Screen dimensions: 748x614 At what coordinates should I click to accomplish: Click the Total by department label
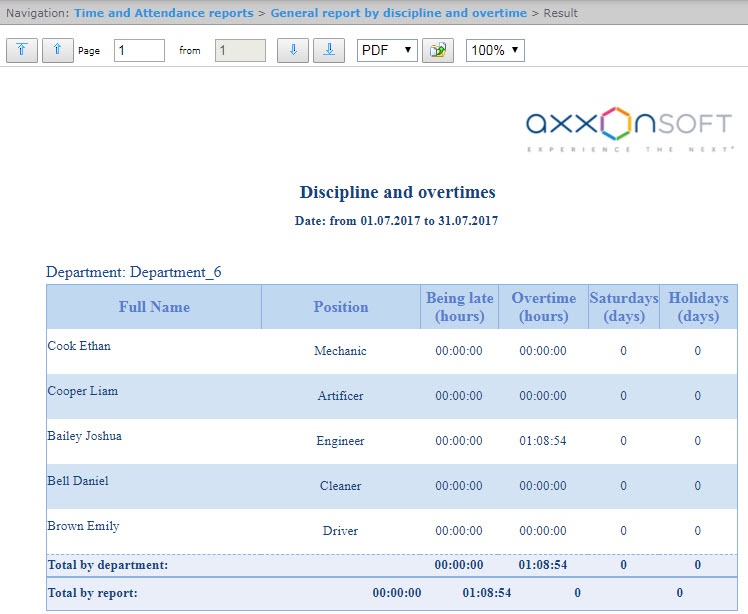(x=108, y=565)
